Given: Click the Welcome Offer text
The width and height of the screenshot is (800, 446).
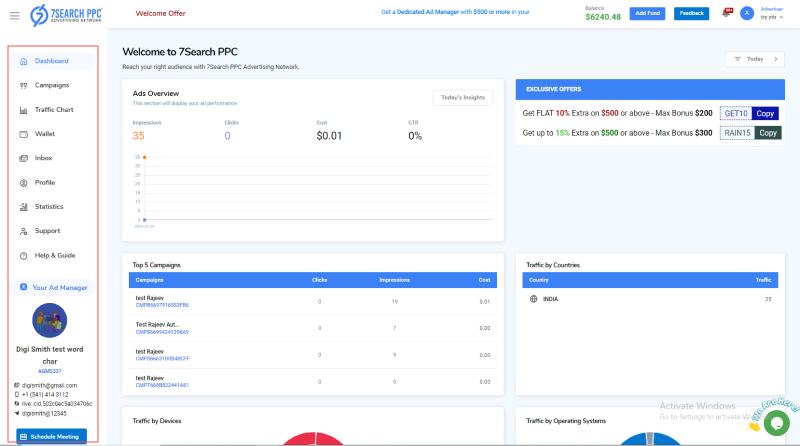Looking at the screenshot, I should [160, 13].
